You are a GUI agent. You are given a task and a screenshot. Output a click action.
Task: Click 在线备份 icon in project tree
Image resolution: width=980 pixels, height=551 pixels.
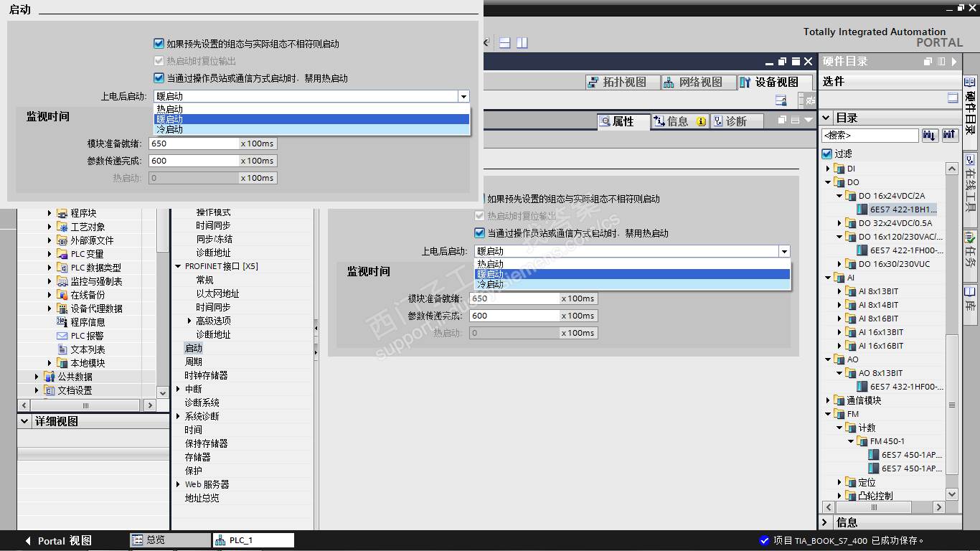(62, 295)
